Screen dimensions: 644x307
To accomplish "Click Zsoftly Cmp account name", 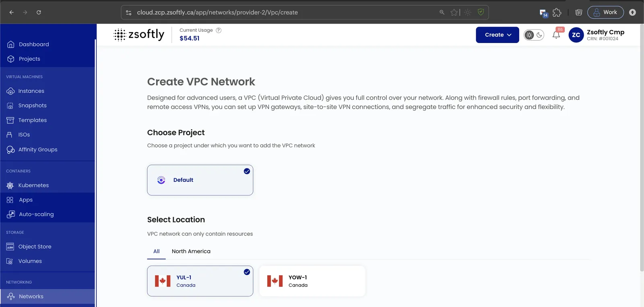I will 605,32.
